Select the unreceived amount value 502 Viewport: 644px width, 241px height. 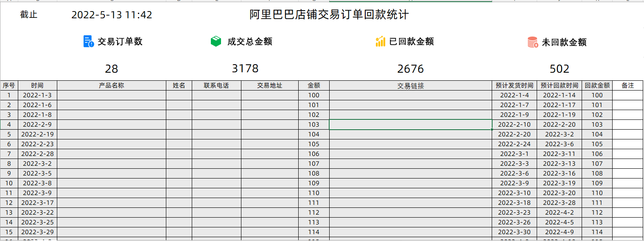pyautogui.click(x=560, y=69)
